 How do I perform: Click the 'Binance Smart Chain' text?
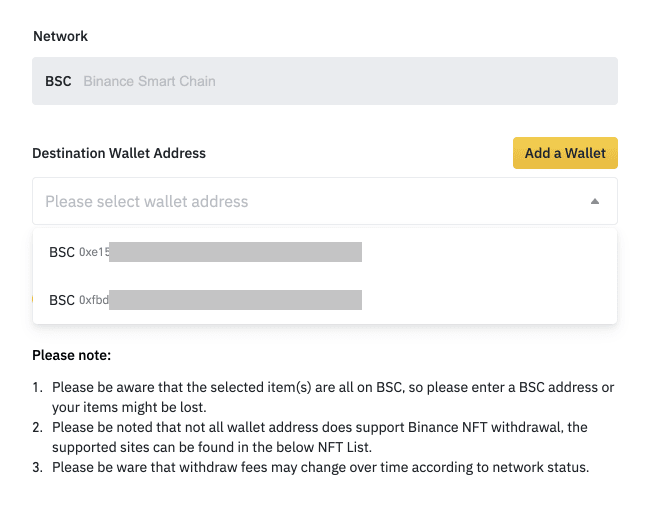[x=149, y=81]
